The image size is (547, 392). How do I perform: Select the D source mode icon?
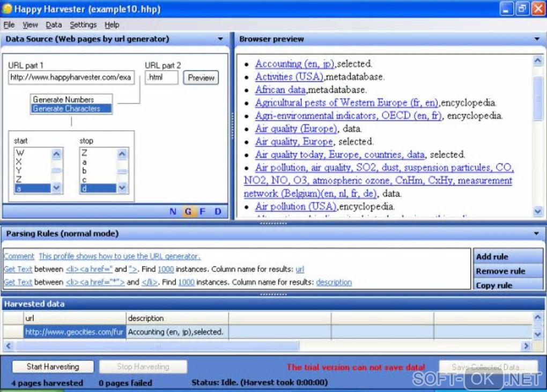218,211
